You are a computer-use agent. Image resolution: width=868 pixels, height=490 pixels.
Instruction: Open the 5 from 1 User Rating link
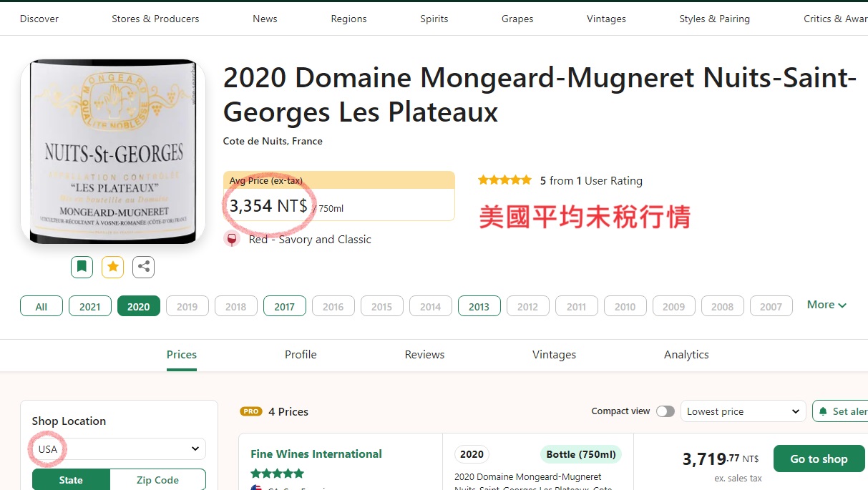click(591, 180)
